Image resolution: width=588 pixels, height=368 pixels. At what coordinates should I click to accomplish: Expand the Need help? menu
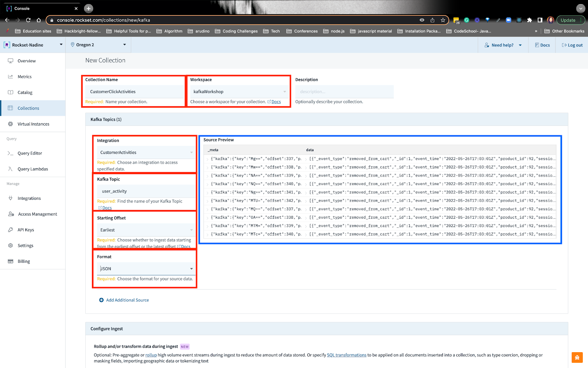pyautogui.click(x=503, y=45)
